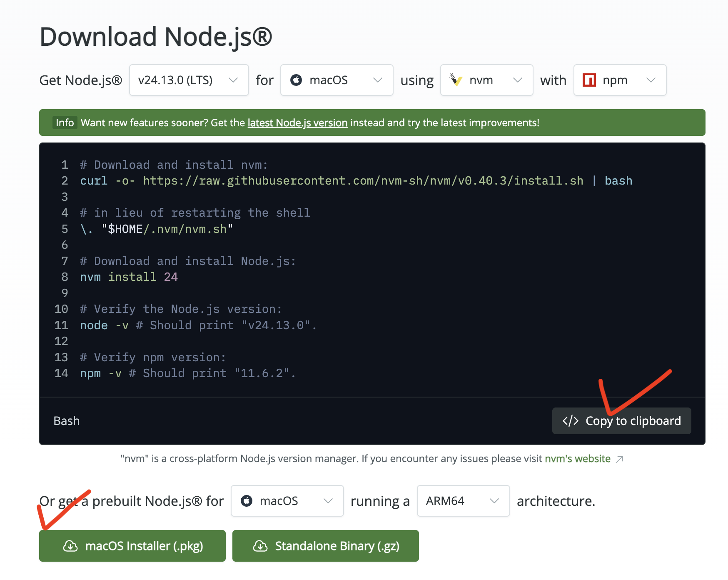Click the download cloud icon on Standalone Binary
Screen dimensions: 728x580
(260, 546)
